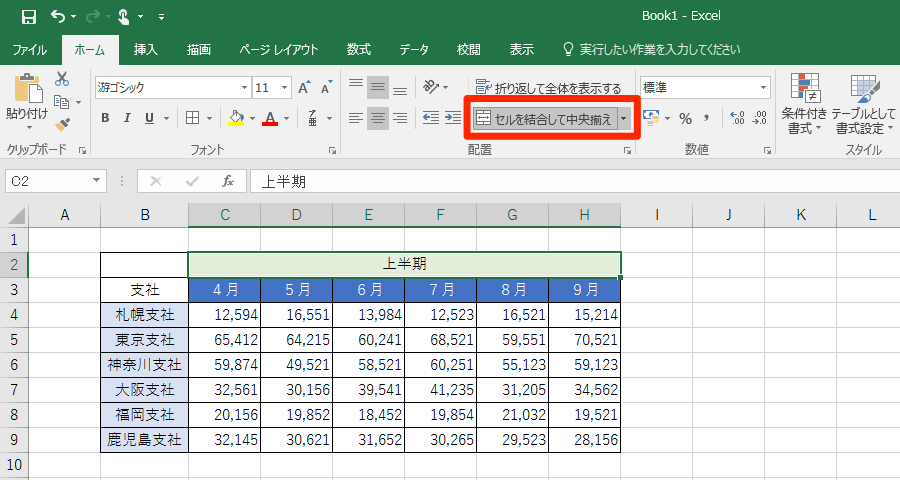Switch to the 数式 tab

coord(359,50)
